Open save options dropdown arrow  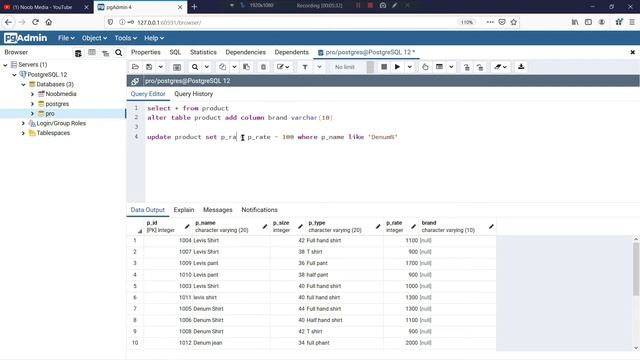(160, 67)
